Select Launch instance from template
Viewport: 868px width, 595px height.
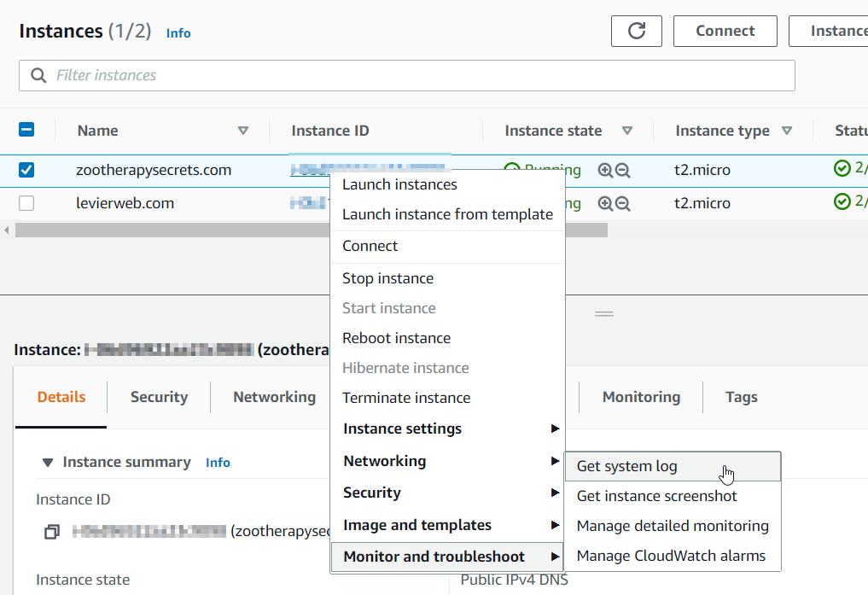click(x=447, y=215)
